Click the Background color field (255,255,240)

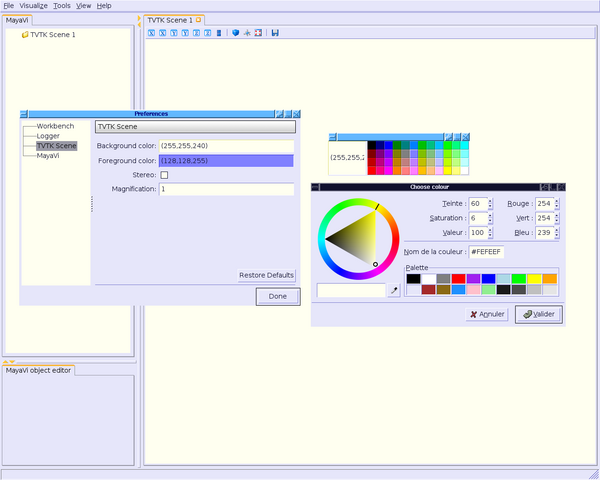coord(227,146)
